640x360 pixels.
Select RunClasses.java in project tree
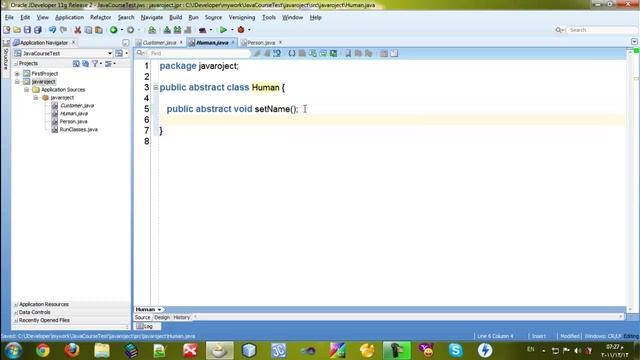pyautogui.click(x=78, y=129)
